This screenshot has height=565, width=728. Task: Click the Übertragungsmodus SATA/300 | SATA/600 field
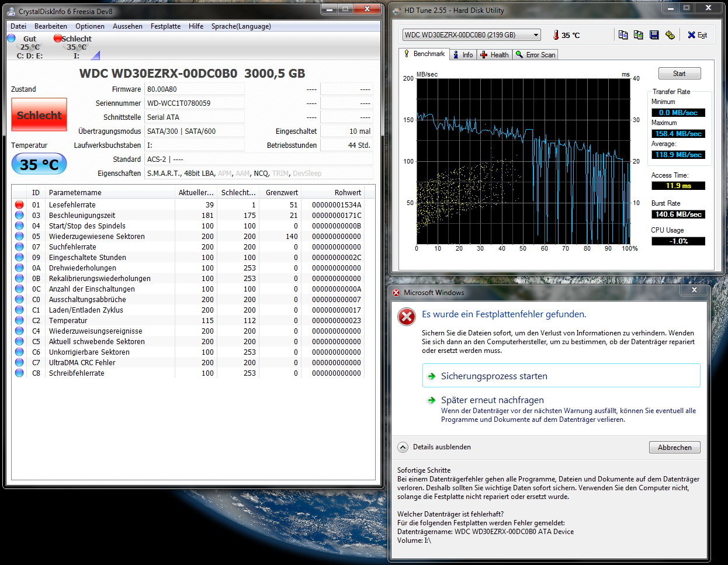195,131
